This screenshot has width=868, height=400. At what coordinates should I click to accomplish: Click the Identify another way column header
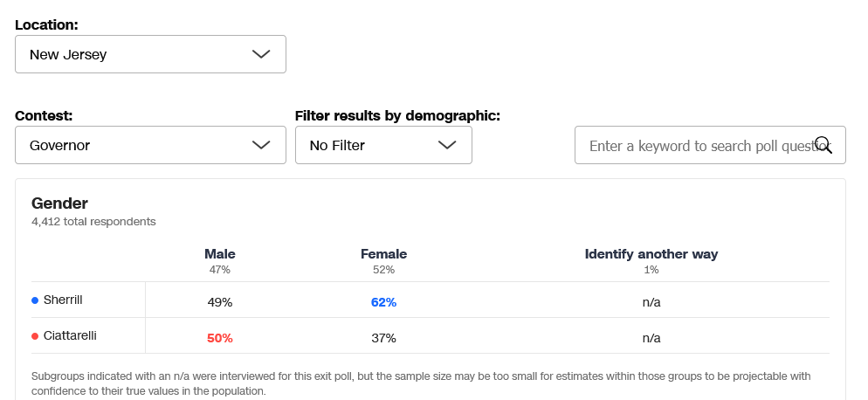pos(651,254)
